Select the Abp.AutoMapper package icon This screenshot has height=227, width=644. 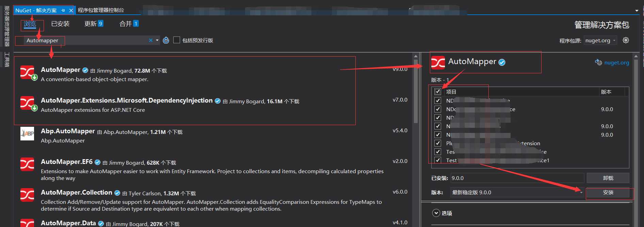[27, 134]
